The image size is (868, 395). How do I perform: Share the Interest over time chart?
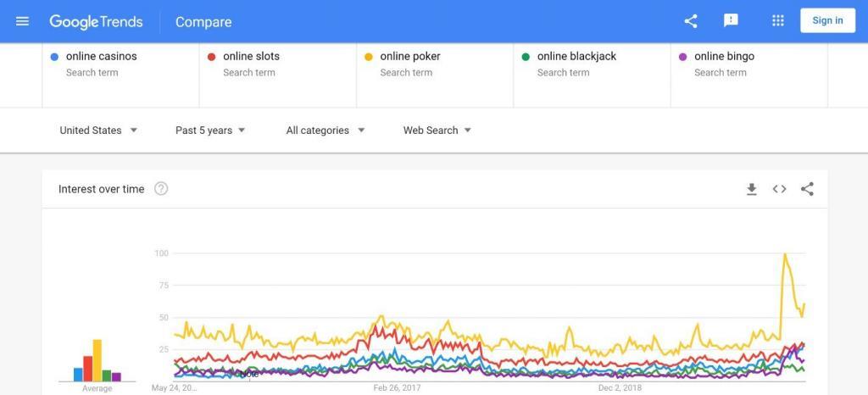(807, 189)
